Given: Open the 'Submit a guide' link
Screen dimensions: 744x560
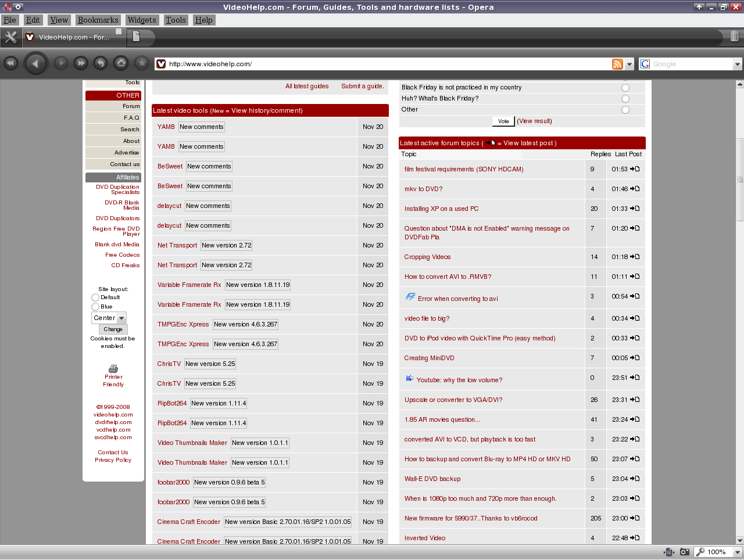Looking at the screenshot, I should point(363,86).
